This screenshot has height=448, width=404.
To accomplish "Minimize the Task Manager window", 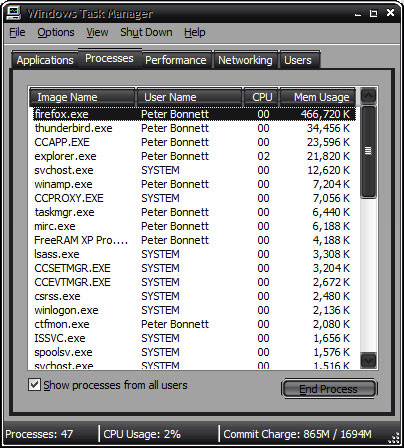I will pyautogui.click(x=358, y=14).
